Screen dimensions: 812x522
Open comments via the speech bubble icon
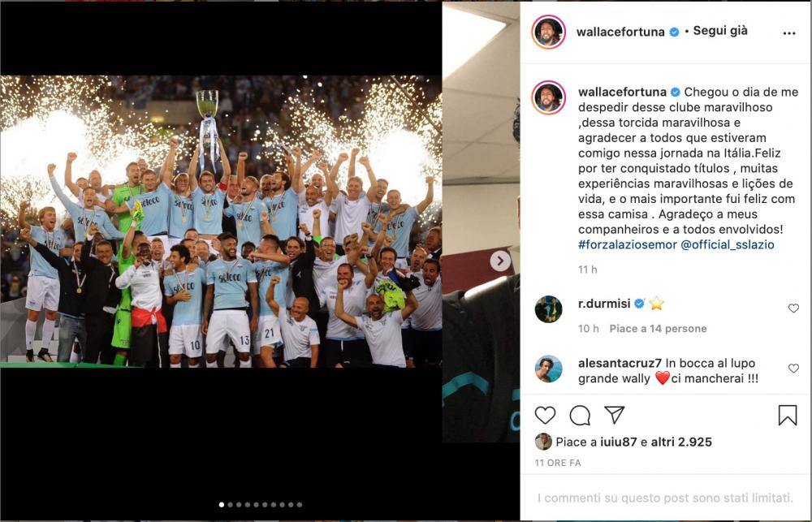coord(580,415)
